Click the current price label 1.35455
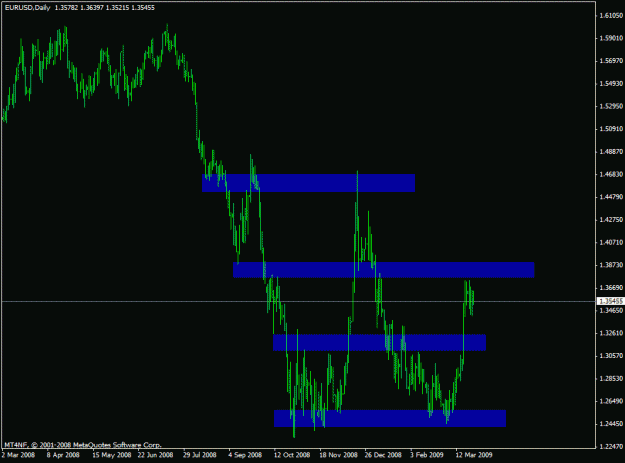Screen dimensions: 625x463 [x=611, y=301]
